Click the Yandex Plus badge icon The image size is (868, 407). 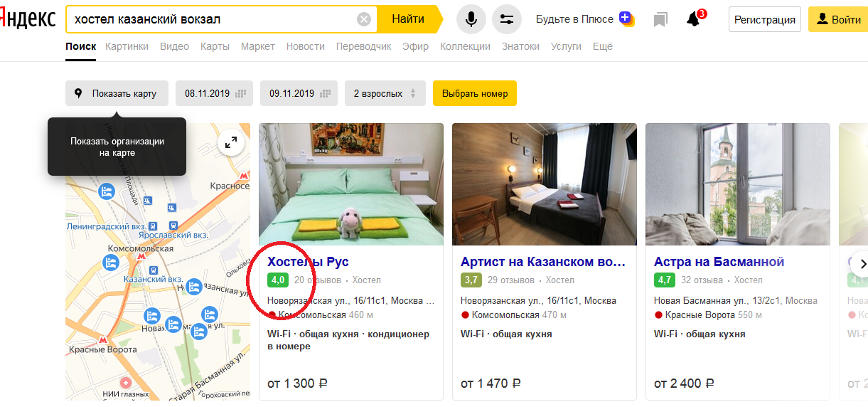point(626,18)
